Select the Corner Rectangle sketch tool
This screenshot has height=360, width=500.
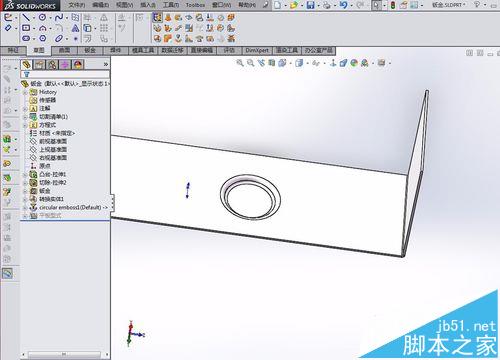coord(26,28)
